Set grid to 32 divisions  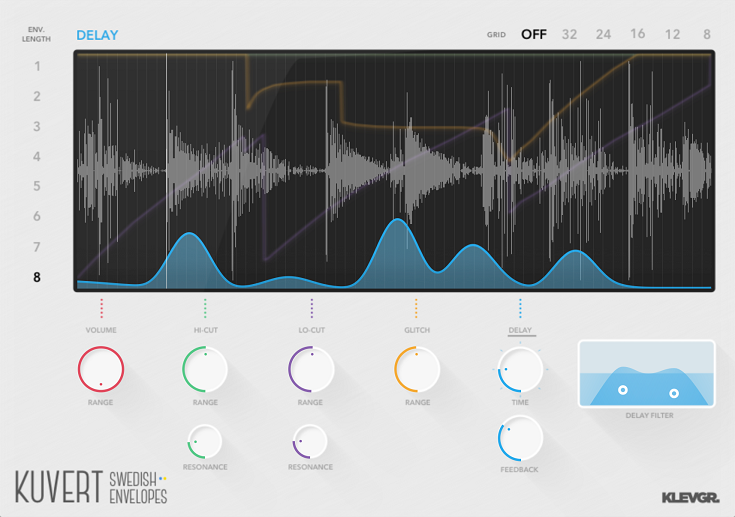570,34
